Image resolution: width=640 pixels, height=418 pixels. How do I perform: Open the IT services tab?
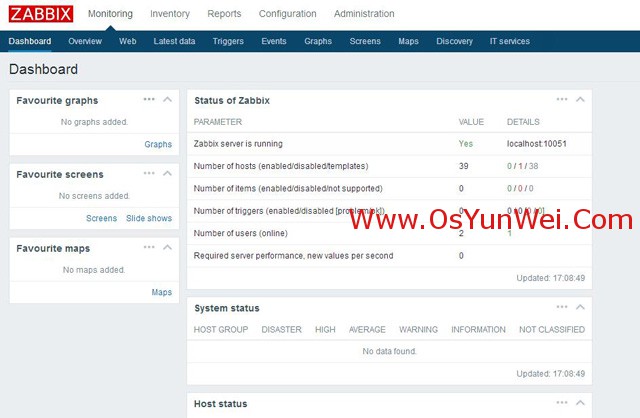click(x=510, y=41)
